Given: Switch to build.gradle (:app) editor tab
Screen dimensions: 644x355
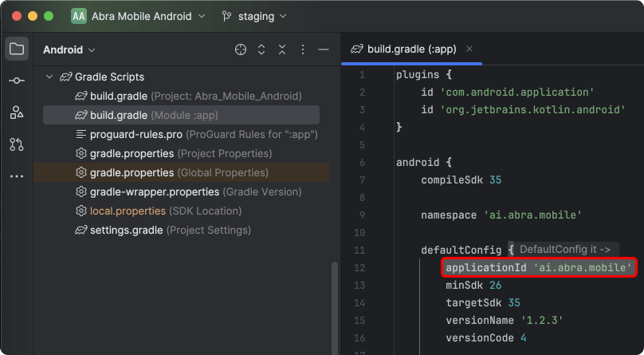Looking at the screenshot, I should (x=411, y=49).
